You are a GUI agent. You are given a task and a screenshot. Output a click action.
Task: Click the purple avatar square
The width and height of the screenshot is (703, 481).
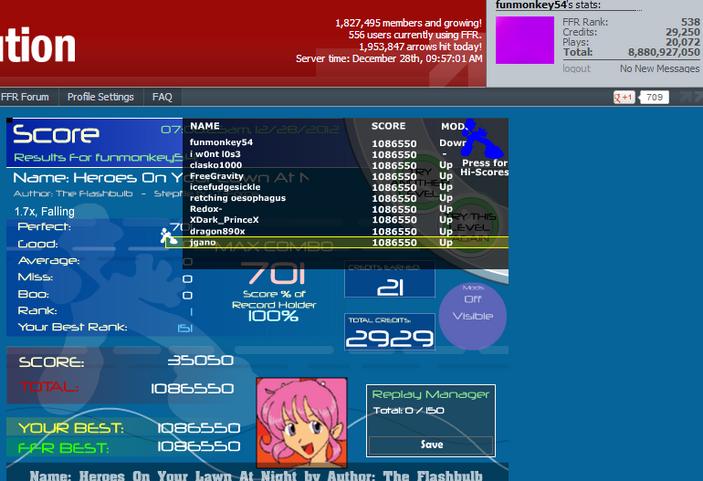coord(525,40)
